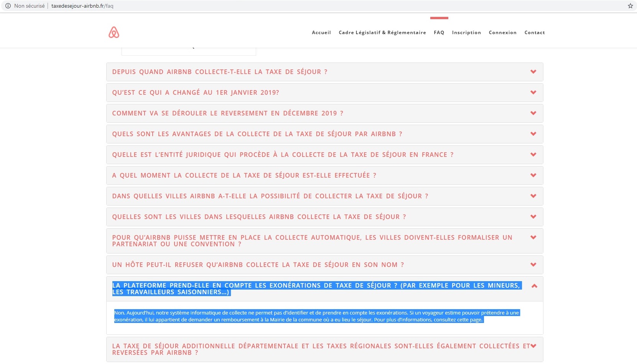
Task: Expand 'QU'EST CE QUI A CHANGÉ AU 1ER JANVIER 2019?'
Action: (533, 92)
